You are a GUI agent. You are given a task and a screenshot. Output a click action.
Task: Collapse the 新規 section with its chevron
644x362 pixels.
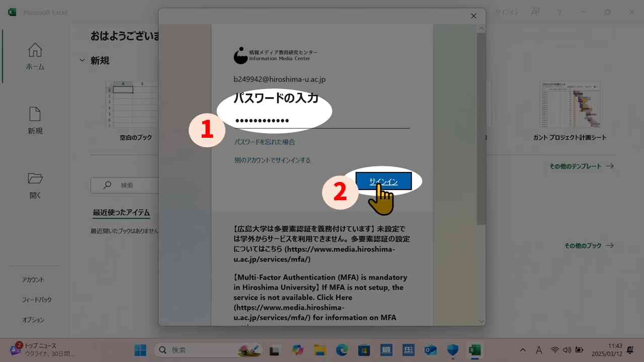(x=82, y=60)
